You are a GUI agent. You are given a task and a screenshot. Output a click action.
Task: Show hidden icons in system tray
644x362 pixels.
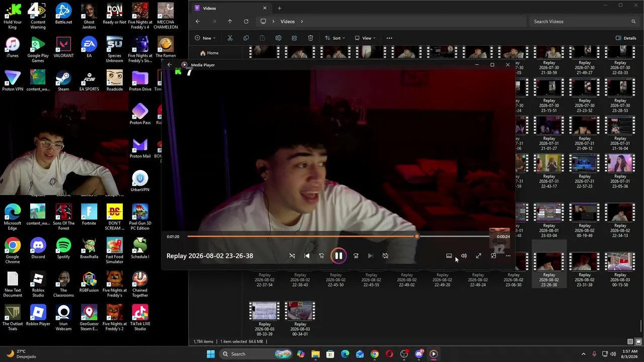click(x=584, y=354)
